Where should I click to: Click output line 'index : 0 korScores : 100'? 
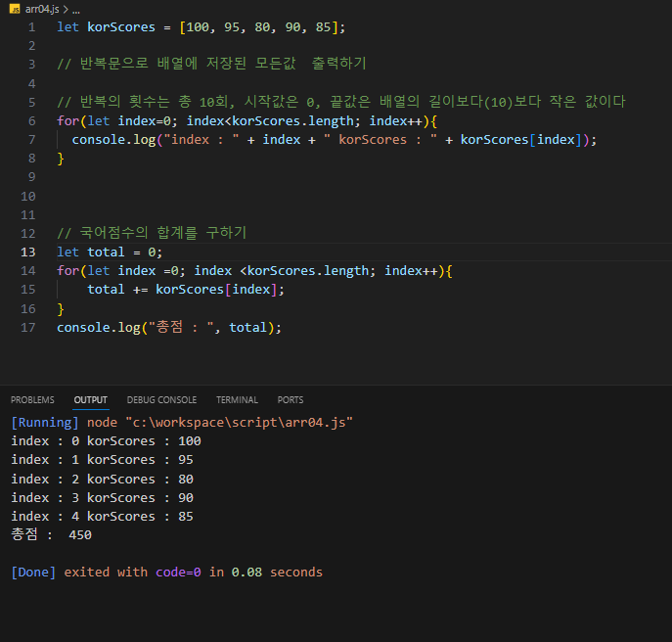tap(106, 440)
